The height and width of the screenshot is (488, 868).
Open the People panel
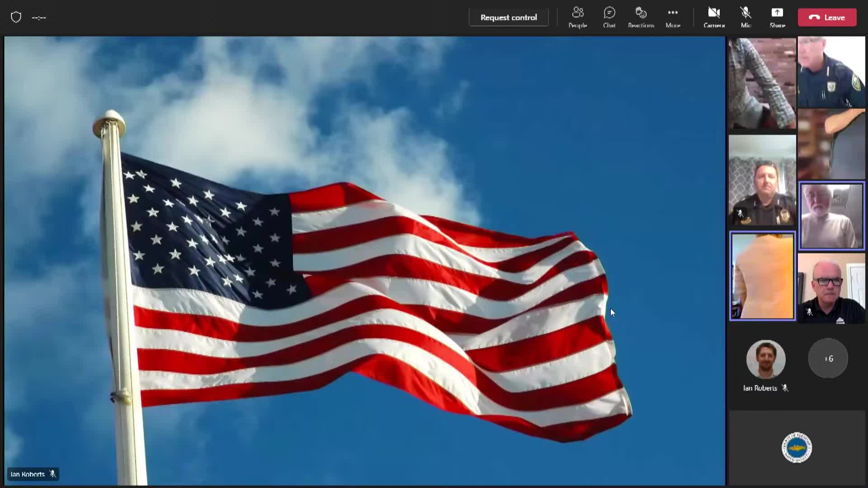click(577, 17)
